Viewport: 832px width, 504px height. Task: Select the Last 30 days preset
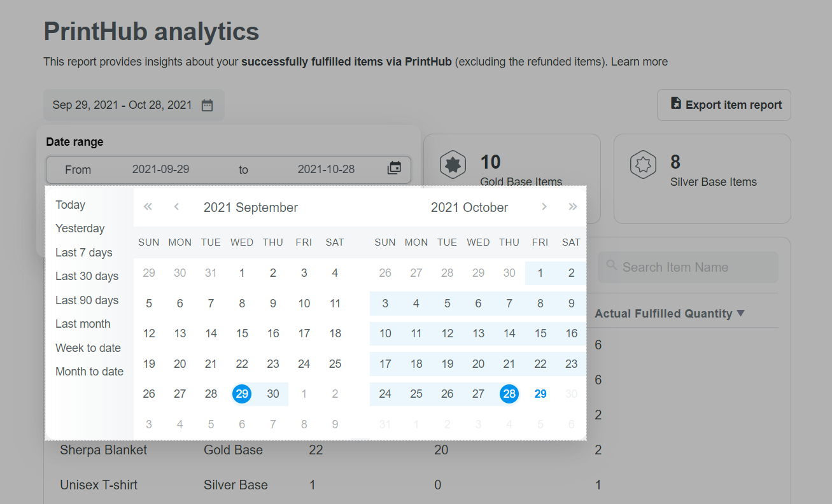pyautogui.click(x=87, y=276)
